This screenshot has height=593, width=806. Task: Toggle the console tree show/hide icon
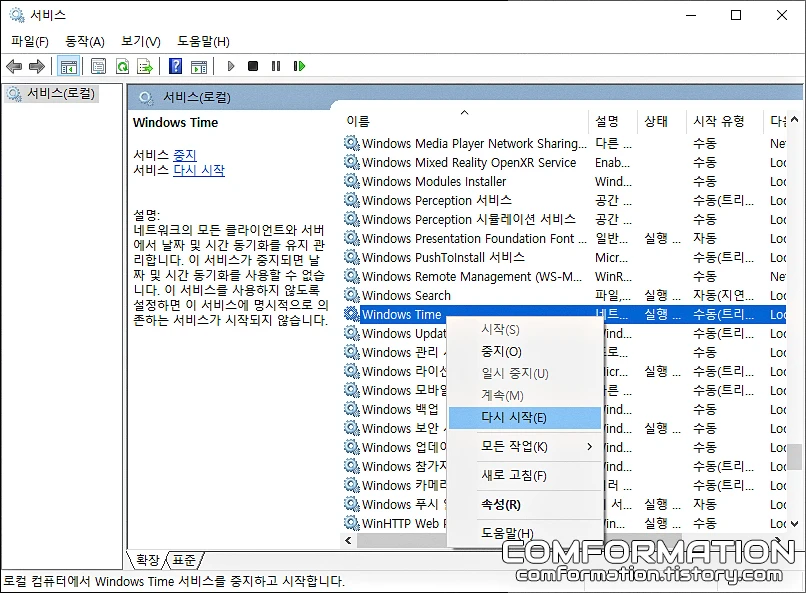[x=68, y=66]
